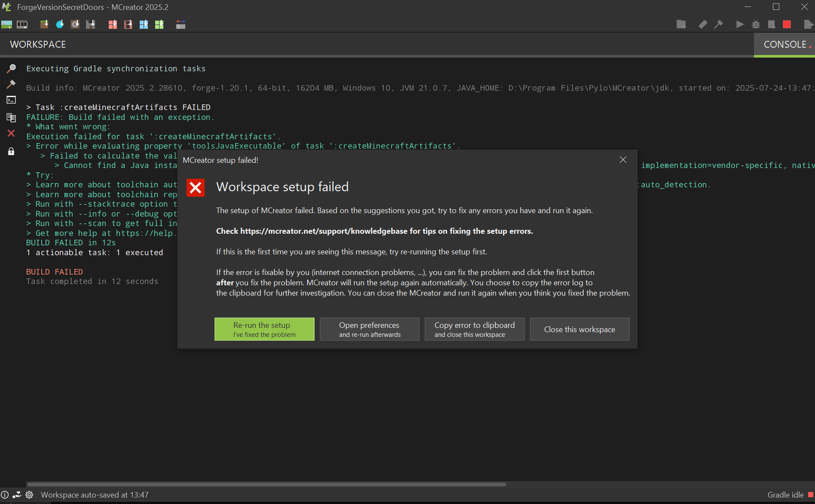Click the console search magnifier icon
Screen dimensions: 815x504
(x=11, y=69)
